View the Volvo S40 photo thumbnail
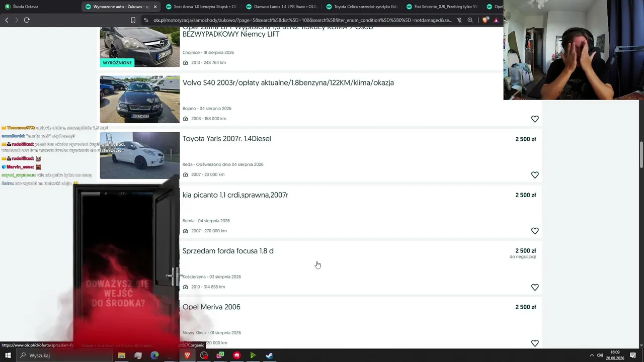644x362 pixels. pos(139,99)
